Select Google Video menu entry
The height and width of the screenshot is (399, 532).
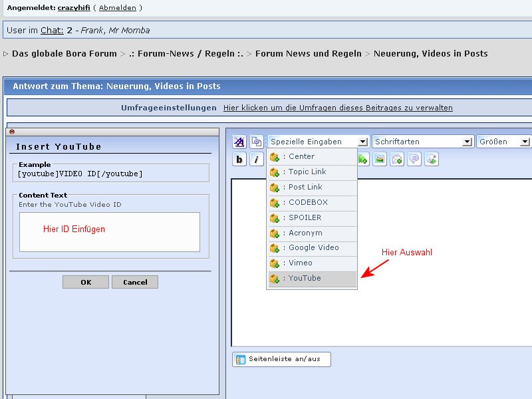312,247
